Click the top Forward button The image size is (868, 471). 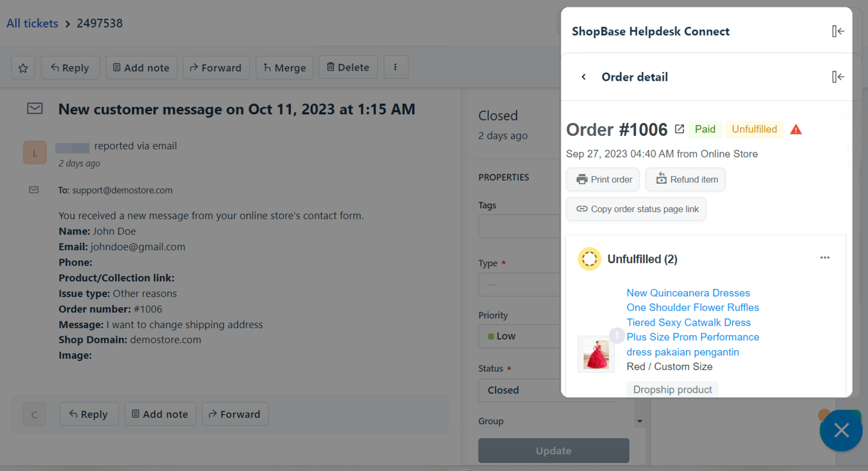216,68
